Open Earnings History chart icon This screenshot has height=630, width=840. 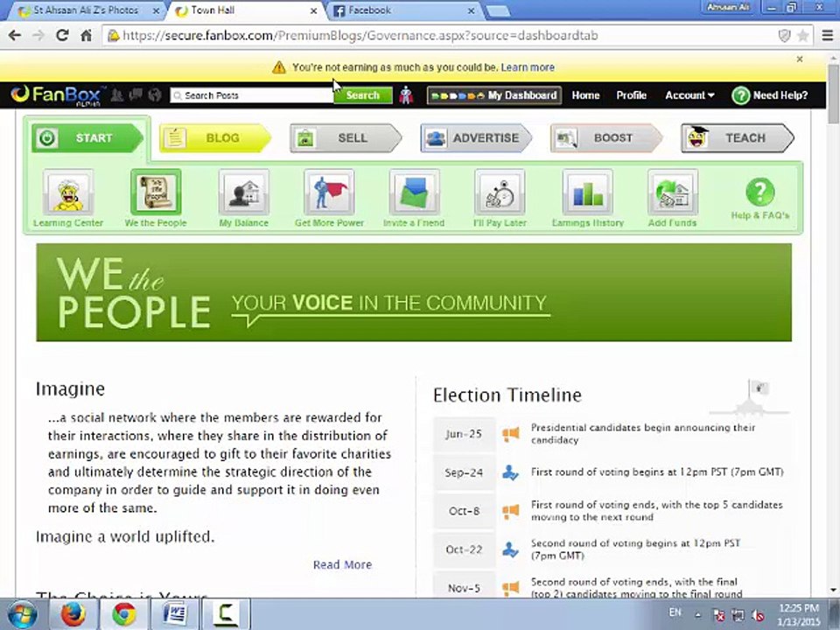coord(588,192)
